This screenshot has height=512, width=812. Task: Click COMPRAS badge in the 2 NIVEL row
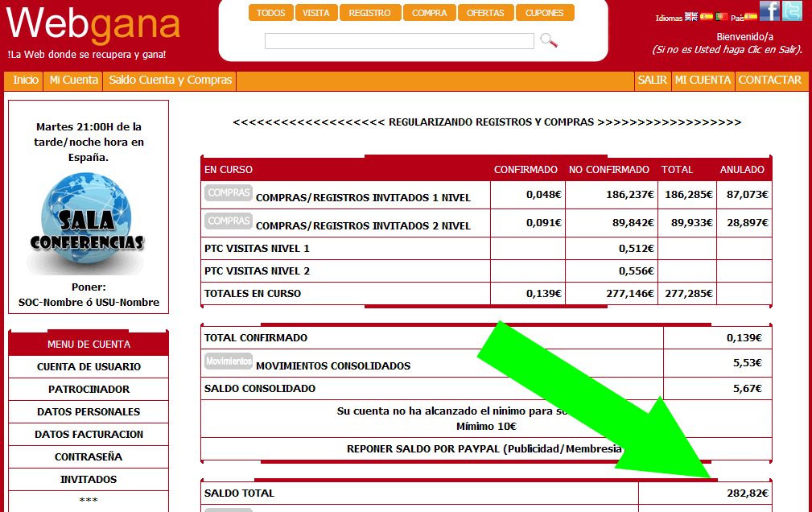(x=229, y=221)
